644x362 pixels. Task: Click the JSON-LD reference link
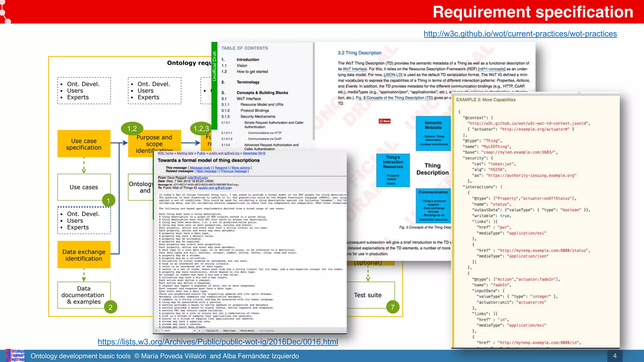pyautogui.click(x=393, y=75)
